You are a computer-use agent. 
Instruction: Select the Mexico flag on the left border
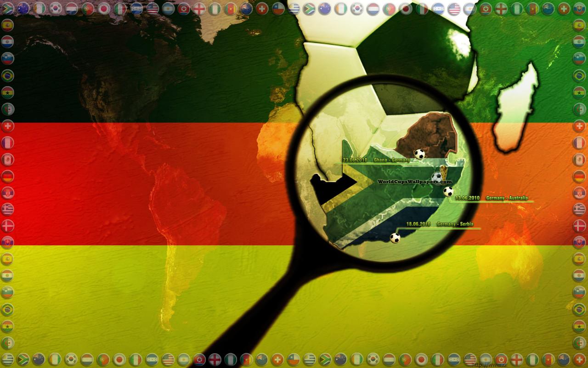pos(7,160)
